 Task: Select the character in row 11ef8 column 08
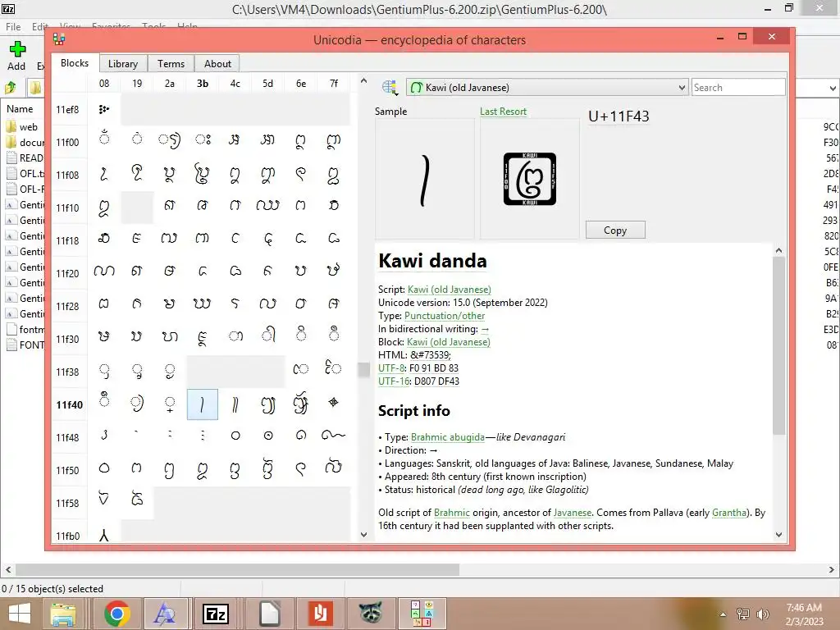pos(104,109)
